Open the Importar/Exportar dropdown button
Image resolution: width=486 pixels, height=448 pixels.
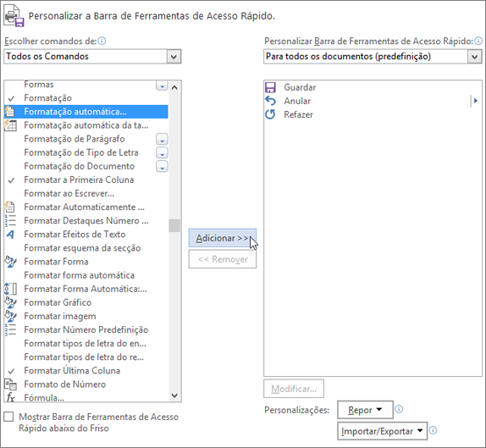point(382,431)
